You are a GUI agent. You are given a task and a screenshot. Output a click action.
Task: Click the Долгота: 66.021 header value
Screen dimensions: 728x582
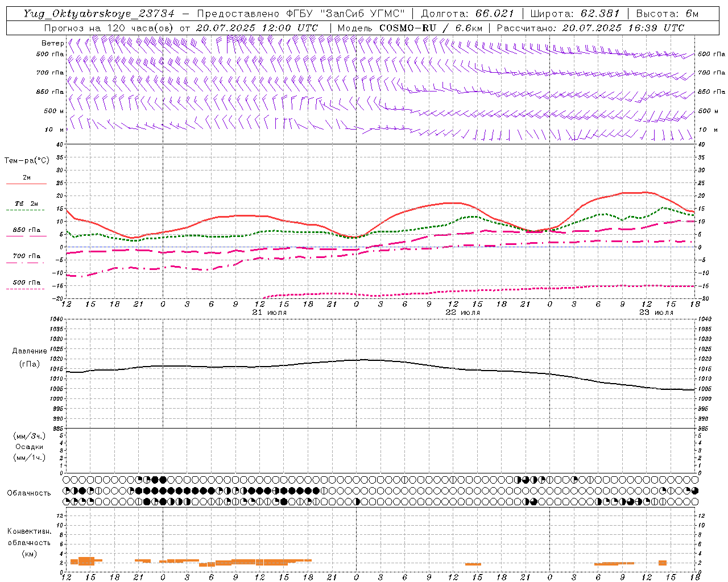tap(468, 14)
